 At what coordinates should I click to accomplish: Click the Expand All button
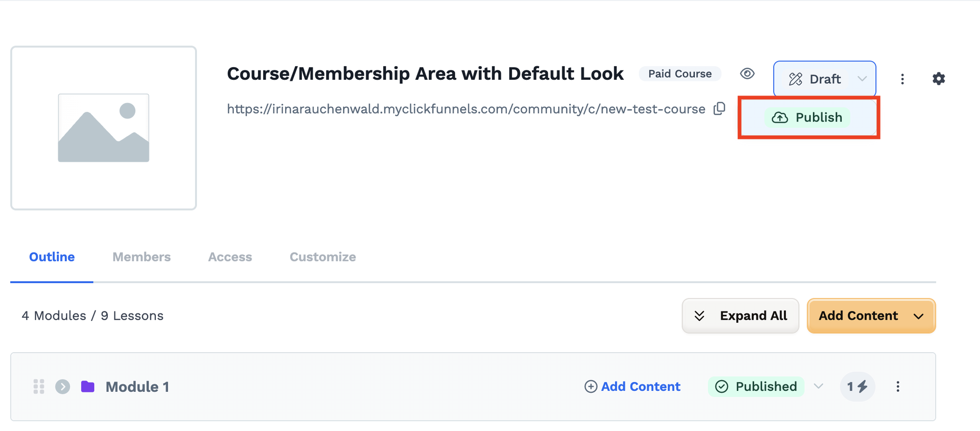point(740,316)
